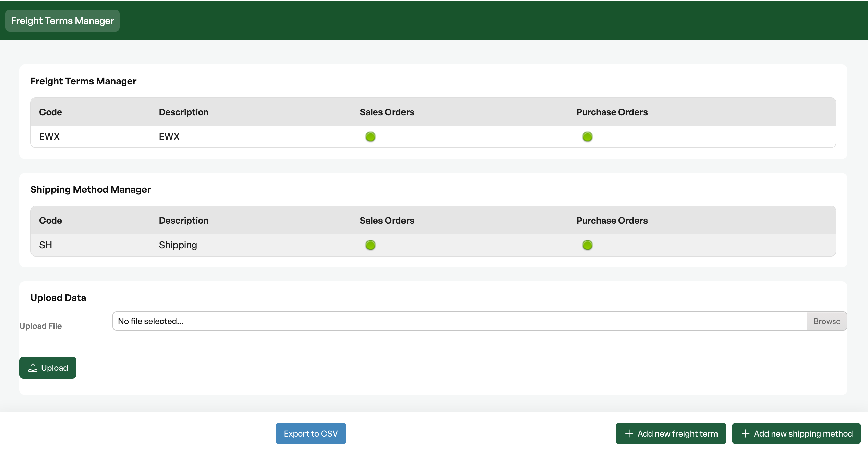Click Purchase Orders header in Shipping Method table
The width and height of the screenshot is (868, 452).
pyautogui.click(x=612, y=221)
